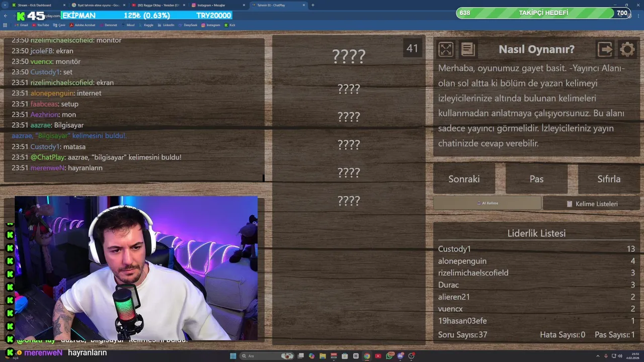Show hidden system tray icons
The height and width of the screenshot is (362, 644).
click(598, 356)
